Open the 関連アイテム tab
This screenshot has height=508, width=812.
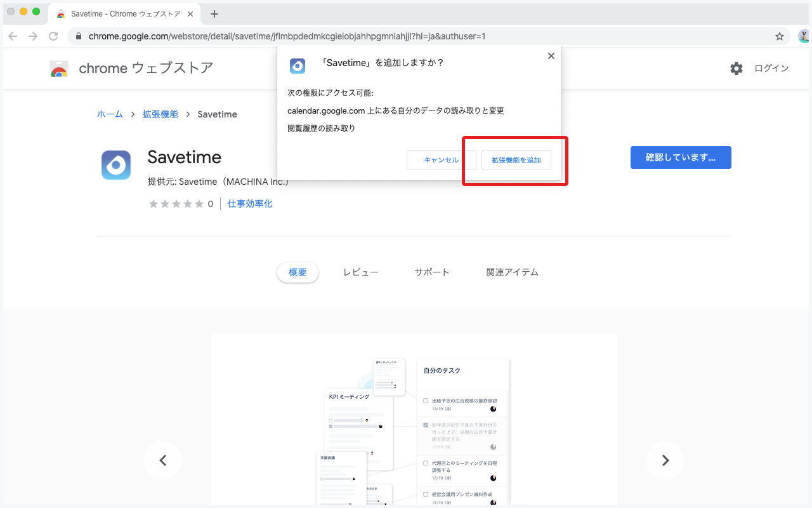(513, 272)
